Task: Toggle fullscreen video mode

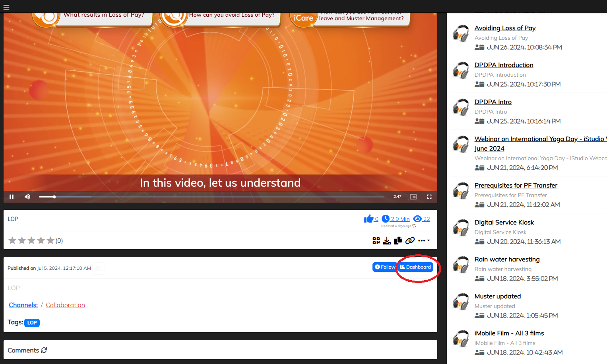Action: 429,197
